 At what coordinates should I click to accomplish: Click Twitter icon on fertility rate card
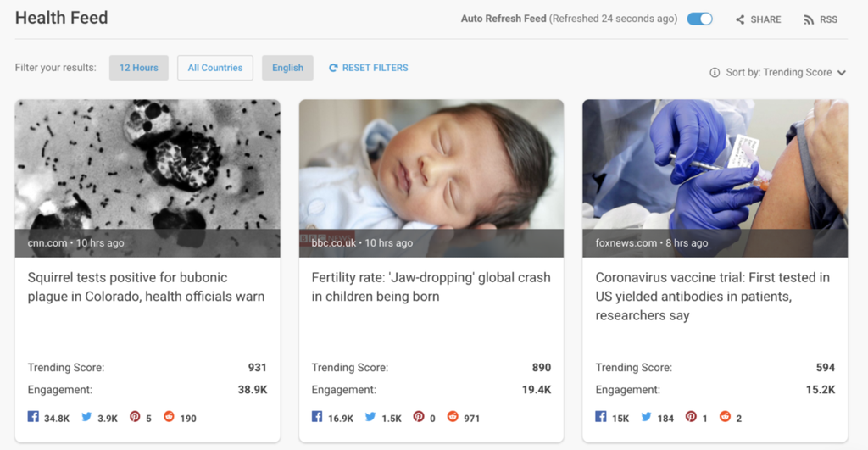click(x=370, y=417)
